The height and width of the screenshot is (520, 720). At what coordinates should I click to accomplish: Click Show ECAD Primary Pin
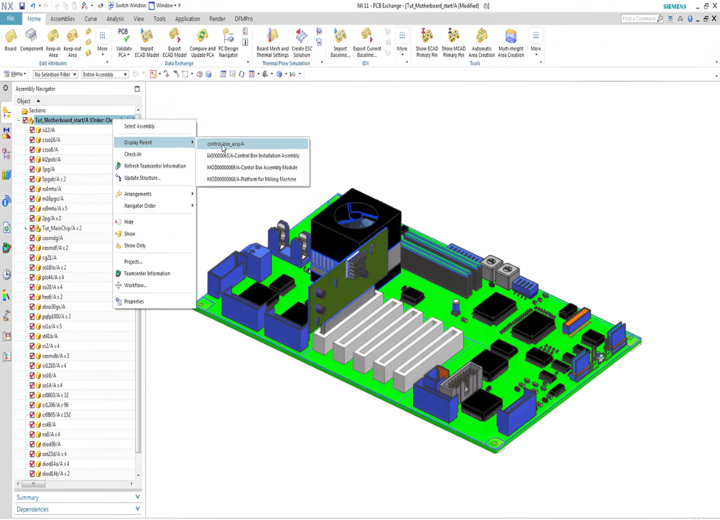coord(427,42)
